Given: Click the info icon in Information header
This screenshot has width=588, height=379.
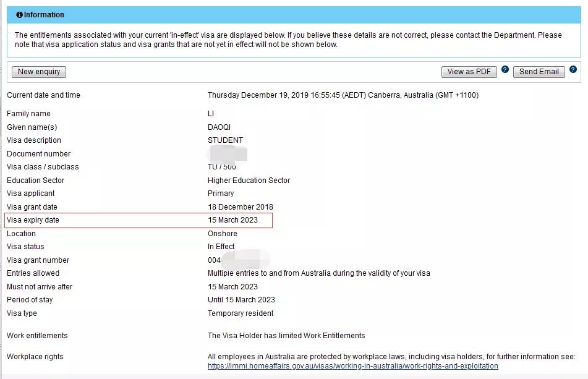Looking at the screenshot, I should click(19, 15).
